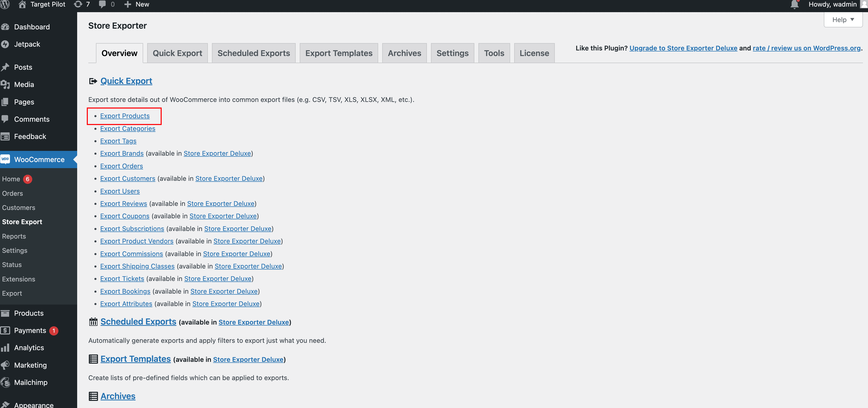The width and height of the screenshot is (868, 408).
Task: Click the WordPress logo in the admin bar
Action: click(5, 4)
